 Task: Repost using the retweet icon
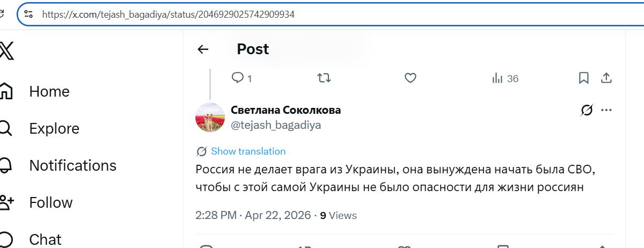click(324, 78)
